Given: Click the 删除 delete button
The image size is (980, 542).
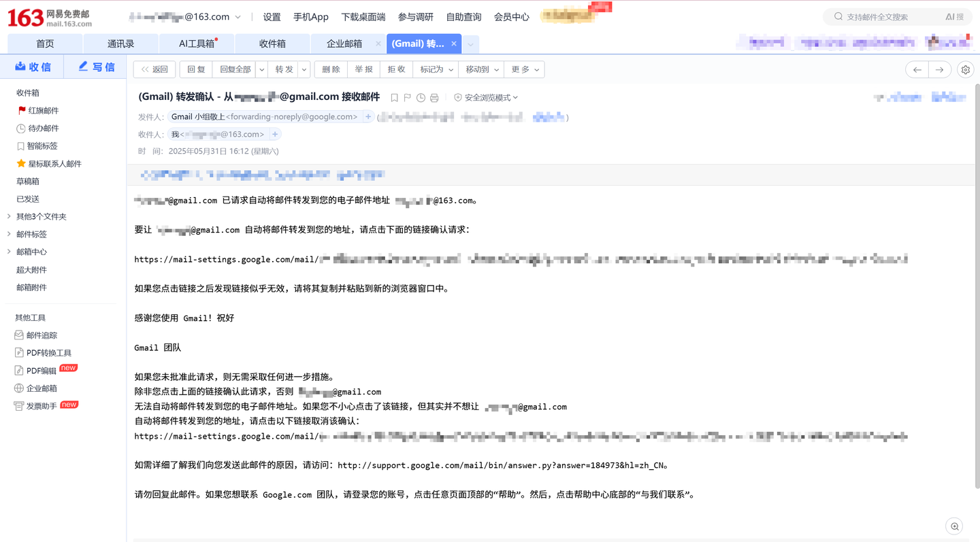Looking at the screenshot, I should point(331,69).
